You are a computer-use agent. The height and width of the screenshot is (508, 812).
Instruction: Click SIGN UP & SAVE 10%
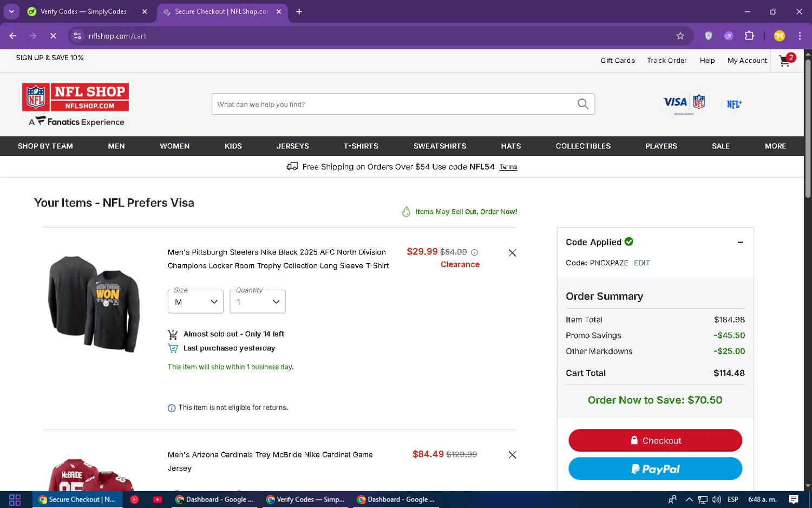50,57
